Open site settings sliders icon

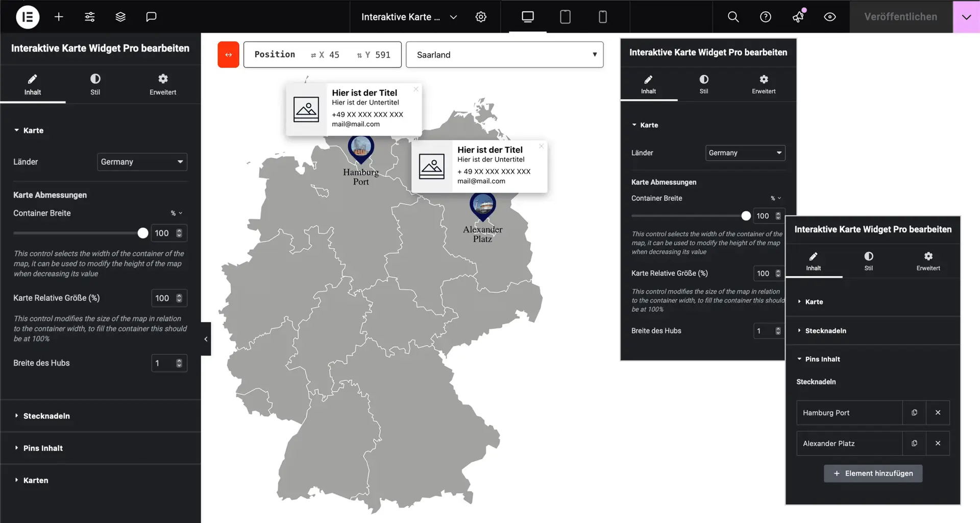pyautogui.click(x=90, y=17)
